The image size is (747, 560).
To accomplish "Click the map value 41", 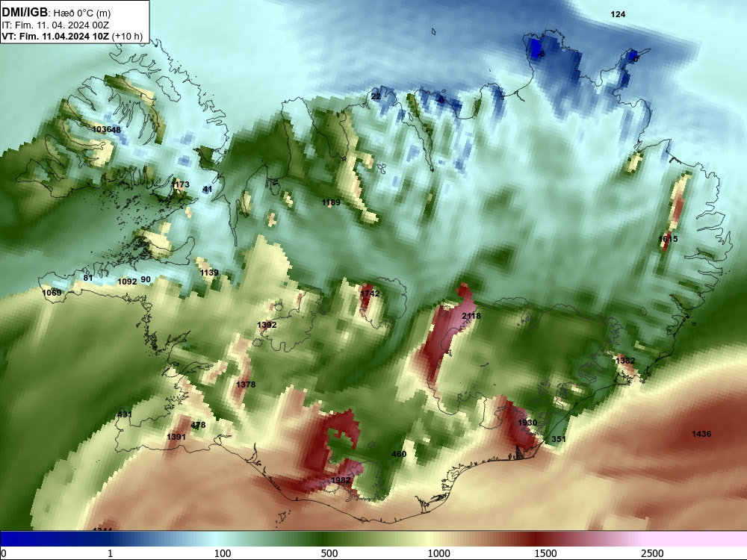I will click(207, 189).
